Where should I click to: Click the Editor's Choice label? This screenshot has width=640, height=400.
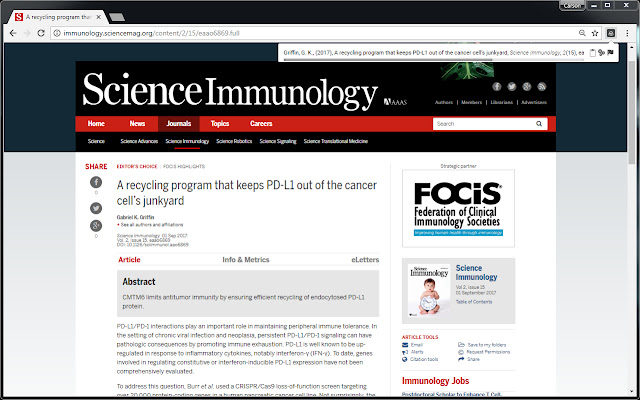[137, 167]
